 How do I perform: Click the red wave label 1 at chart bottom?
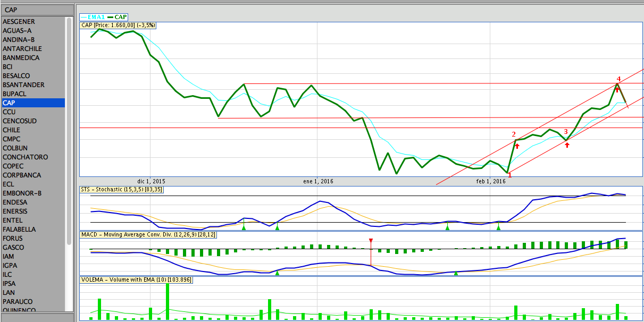(x=509, y=174)
